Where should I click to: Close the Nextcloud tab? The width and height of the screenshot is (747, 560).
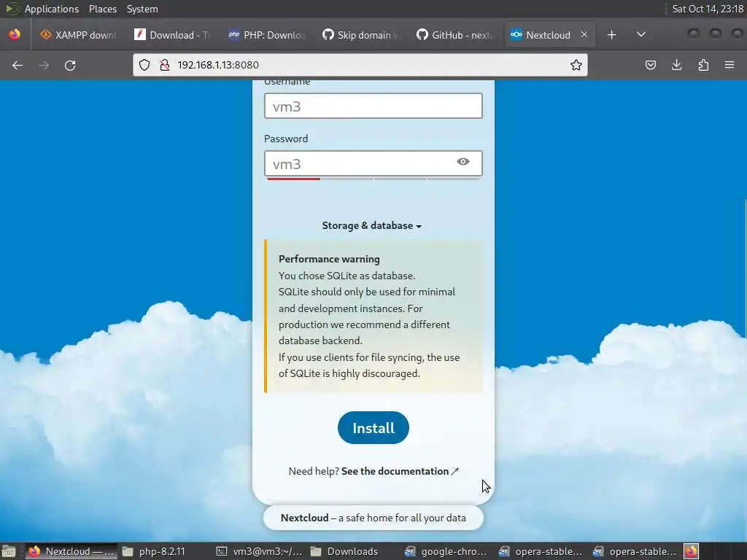pos(584,35)
